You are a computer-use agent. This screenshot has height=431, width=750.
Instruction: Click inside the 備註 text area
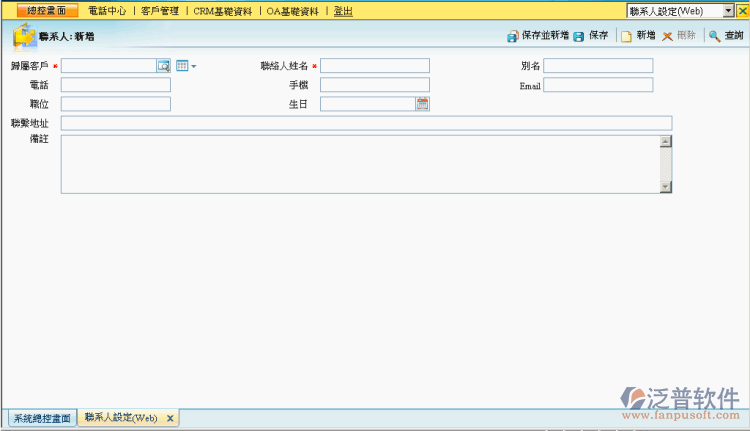pyautogui.click(x=361, y=164)
